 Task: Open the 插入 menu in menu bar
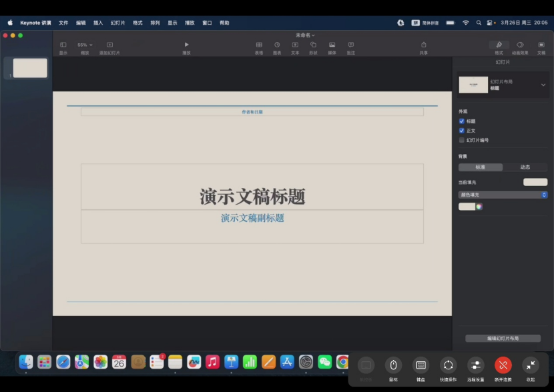(98, 23)
